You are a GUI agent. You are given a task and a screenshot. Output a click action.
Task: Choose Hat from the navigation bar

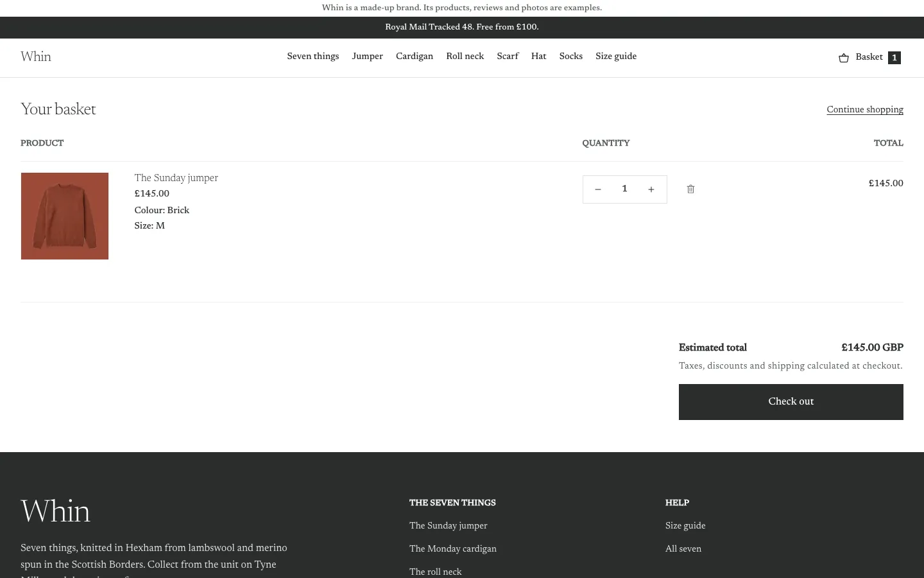pyautogui.click(x=539, y=57)
